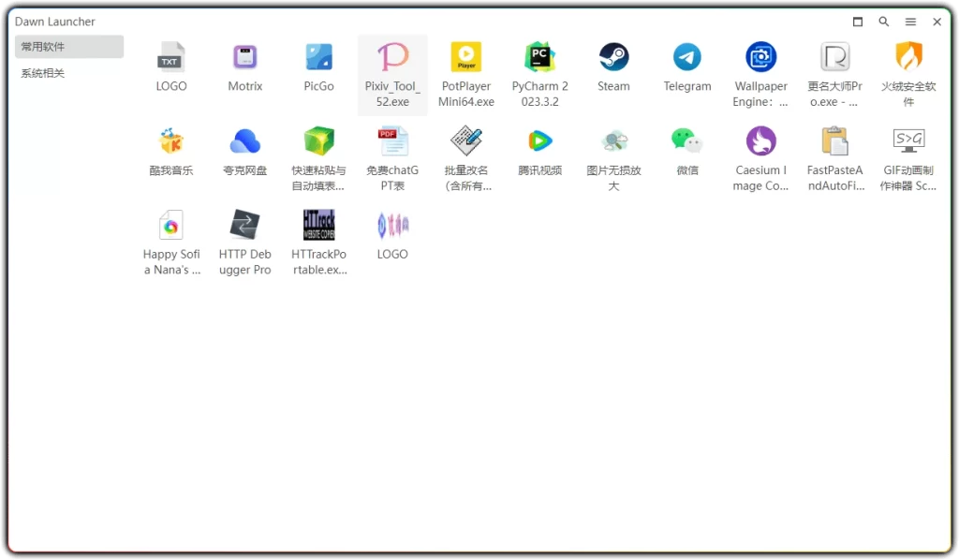The image size is (959, 560).
Task: Launch 酷我音乐 music app
Action: point(171,141)
